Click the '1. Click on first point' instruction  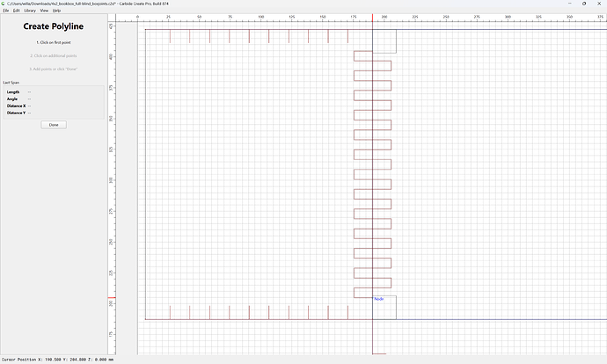(54, 42)
